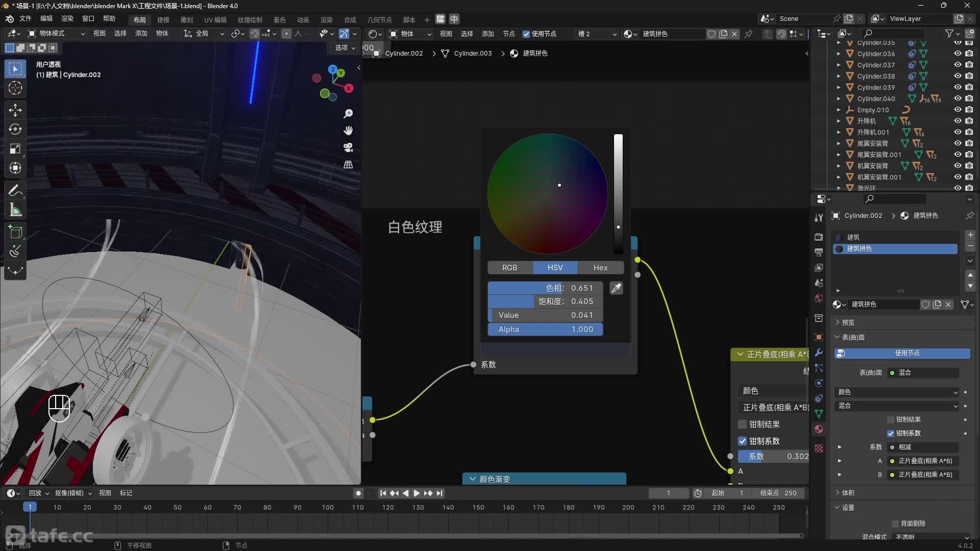Select the box select tool in viewport toolbar
Screen dimensions: 980x551
pos(15,68)
